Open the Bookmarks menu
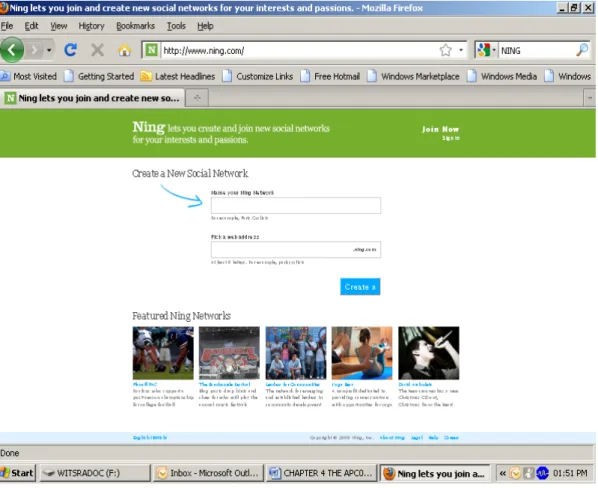Screen dimensions: 598x488 pos(135,26)
